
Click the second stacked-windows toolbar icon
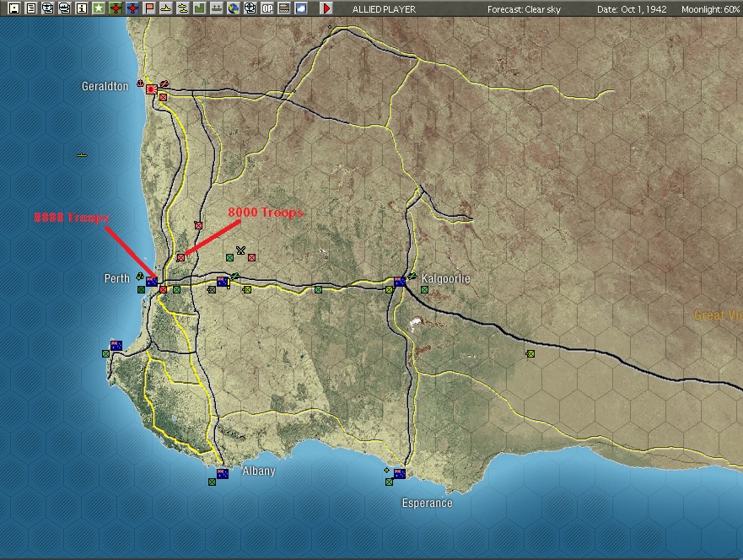click(65, 8)
